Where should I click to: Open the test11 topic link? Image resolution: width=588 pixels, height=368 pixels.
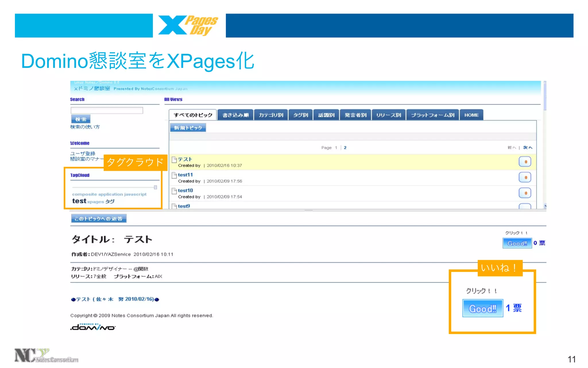[185, 175]
